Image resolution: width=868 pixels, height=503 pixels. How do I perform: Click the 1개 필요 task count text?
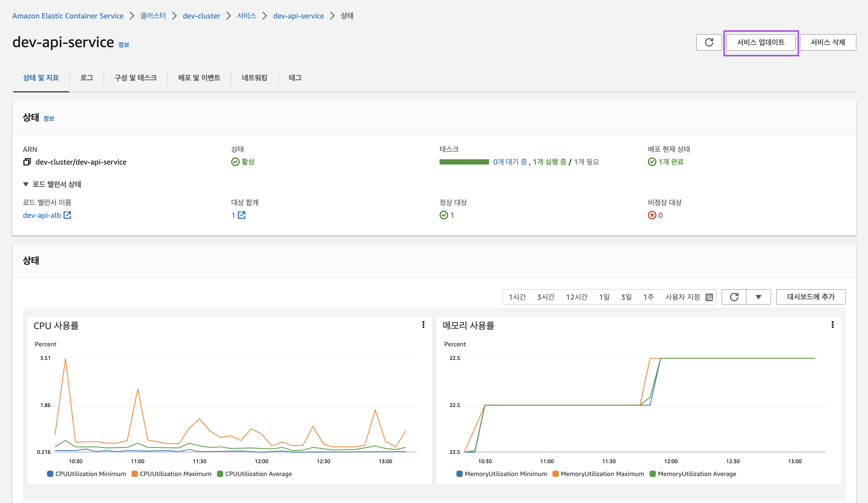[586, 162]
